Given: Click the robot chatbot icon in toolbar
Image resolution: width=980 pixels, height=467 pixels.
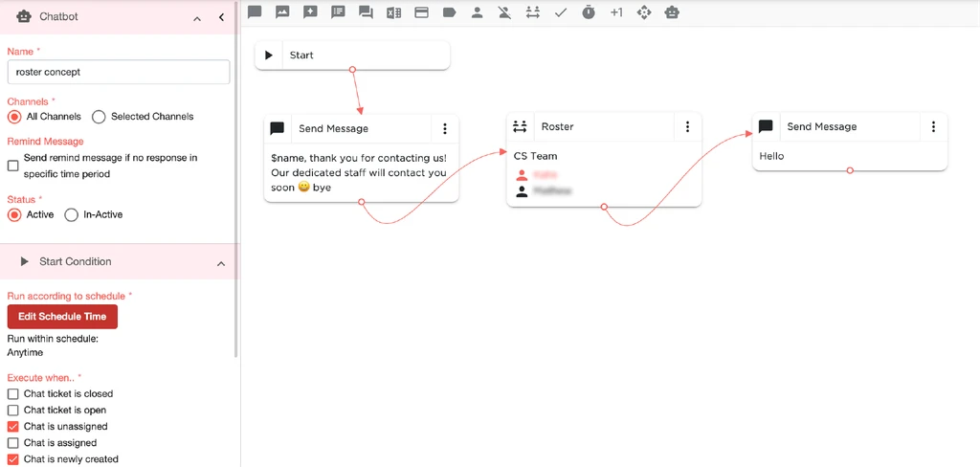Looking at the screenshot, I should click(x=673, y=12).
